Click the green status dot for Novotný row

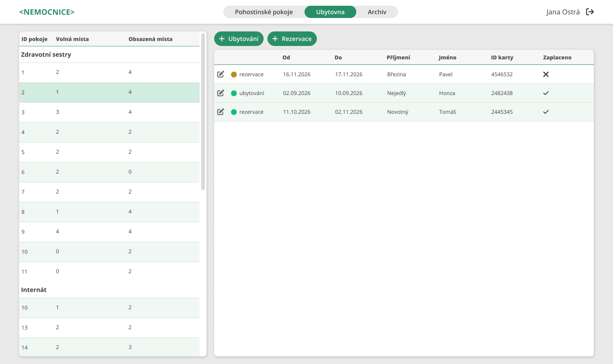pos(234,112)
